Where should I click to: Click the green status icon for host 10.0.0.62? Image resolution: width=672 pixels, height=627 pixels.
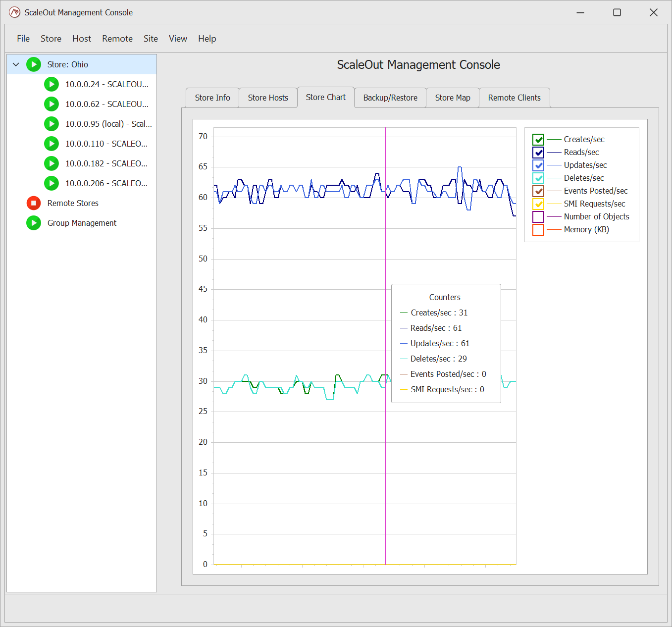[52, 104]
